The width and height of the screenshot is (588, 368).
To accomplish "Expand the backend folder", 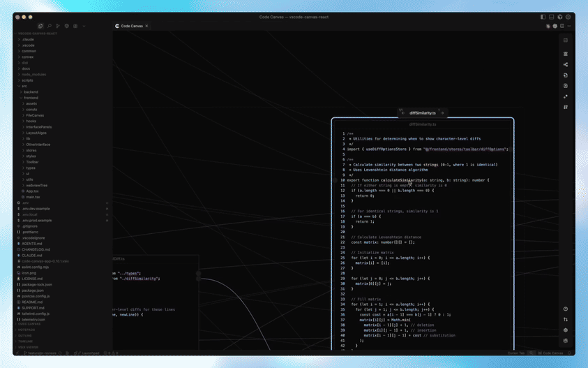I will tap(31, 91).
